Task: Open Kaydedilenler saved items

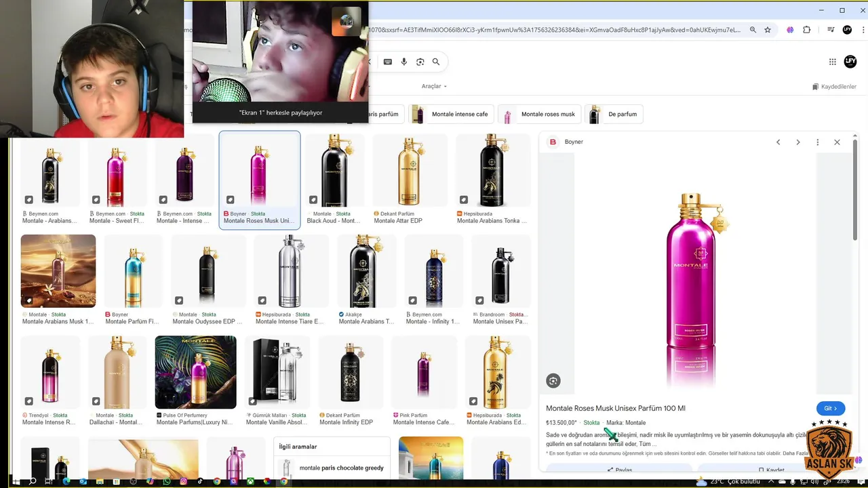Action: click(x=834, y=87)
